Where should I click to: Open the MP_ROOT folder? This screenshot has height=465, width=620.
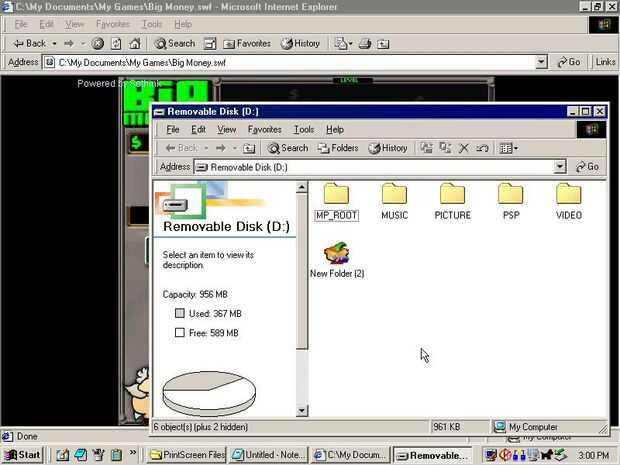tap(336, 202)
